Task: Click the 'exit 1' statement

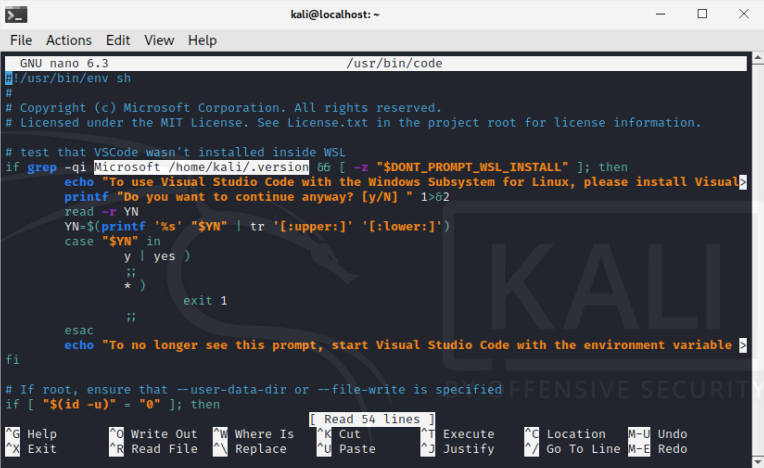Action: click(x=205, y=300)
